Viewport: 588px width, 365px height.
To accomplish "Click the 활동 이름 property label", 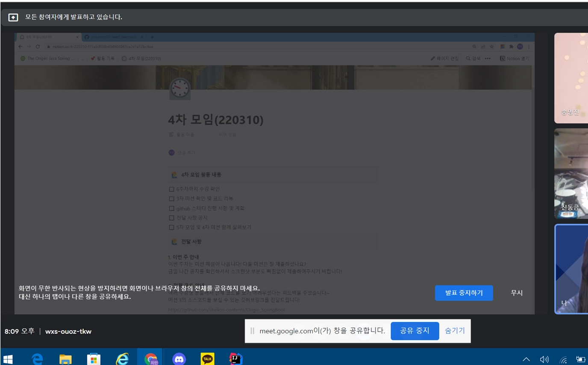I will click(x=181, y=135).
